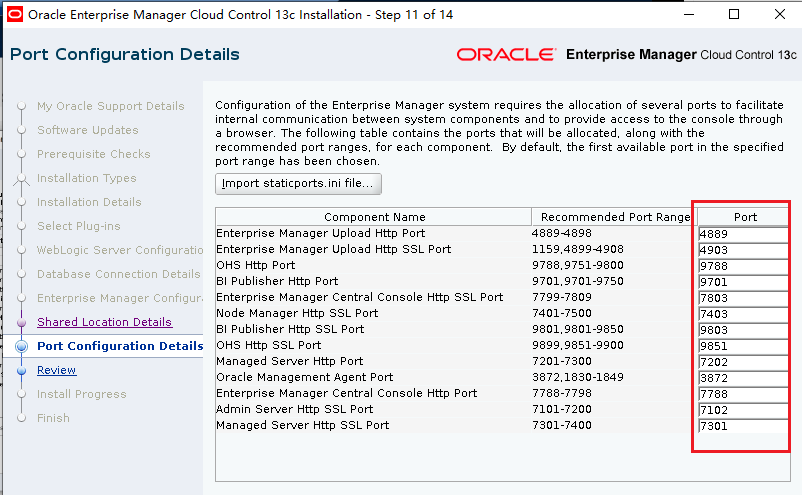Click the port range 7401-7500 cell
Image resolution: width=802 pixels, height=495 pixels.
(x=562, y=313)
